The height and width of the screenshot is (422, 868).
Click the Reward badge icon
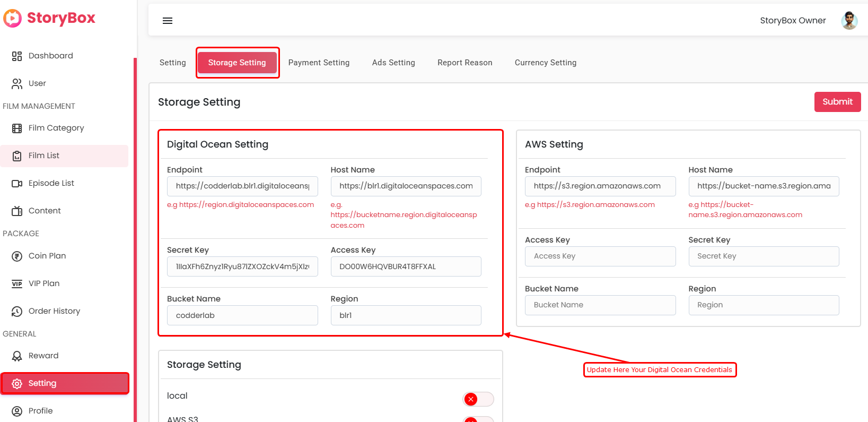point(17,356)
